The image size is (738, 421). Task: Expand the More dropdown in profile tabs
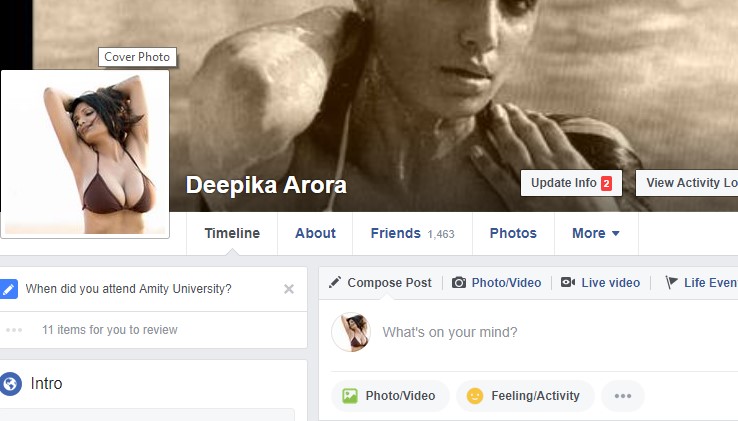click(x=596, y=233)
